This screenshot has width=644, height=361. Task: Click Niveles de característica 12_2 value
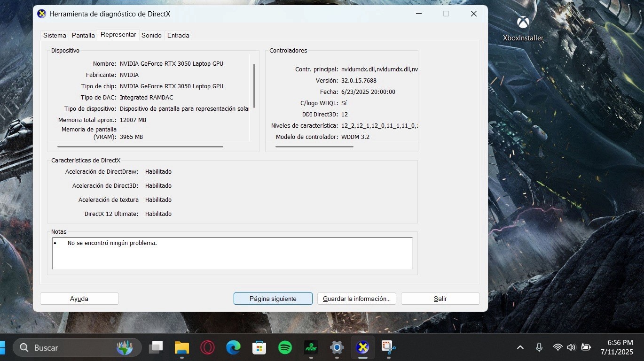[x=379, y=125]
